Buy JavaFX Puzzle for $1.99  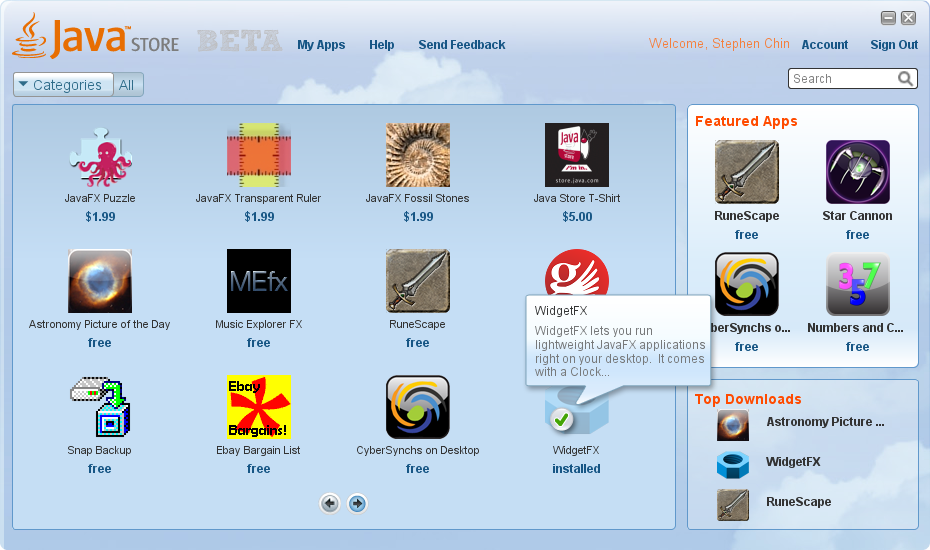coord(100,217)
